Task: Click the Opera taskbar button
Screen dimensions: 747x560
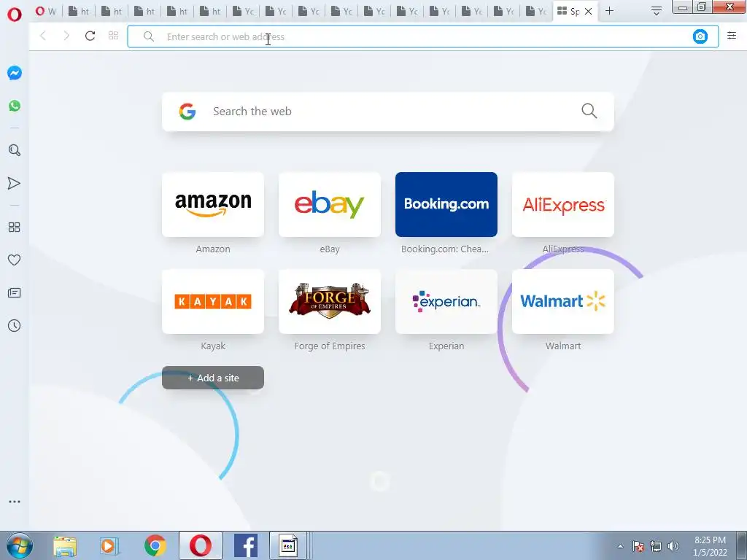Action: pos(201,545)
